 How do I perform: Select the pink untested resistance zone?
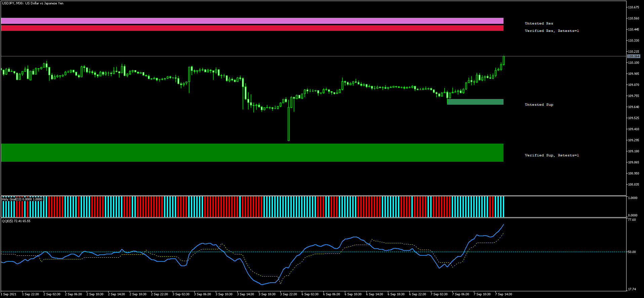coord(252,21)
